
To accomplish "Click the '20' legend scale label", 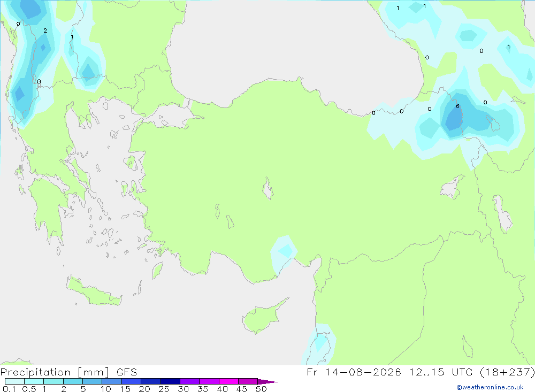I will point(144,389).
